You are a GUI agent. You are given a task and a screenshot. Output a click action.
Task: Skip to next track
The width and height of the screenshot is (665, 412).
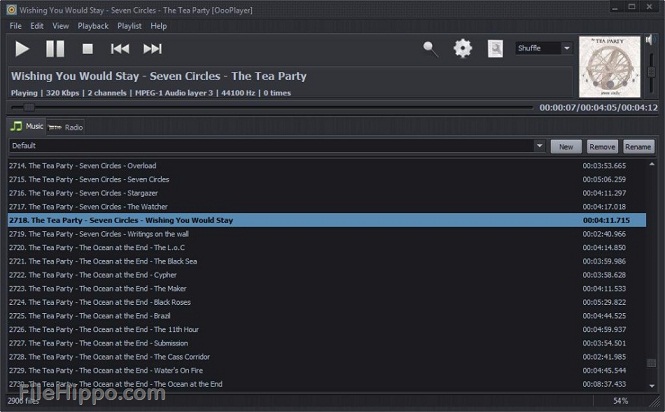click(153, 49)
